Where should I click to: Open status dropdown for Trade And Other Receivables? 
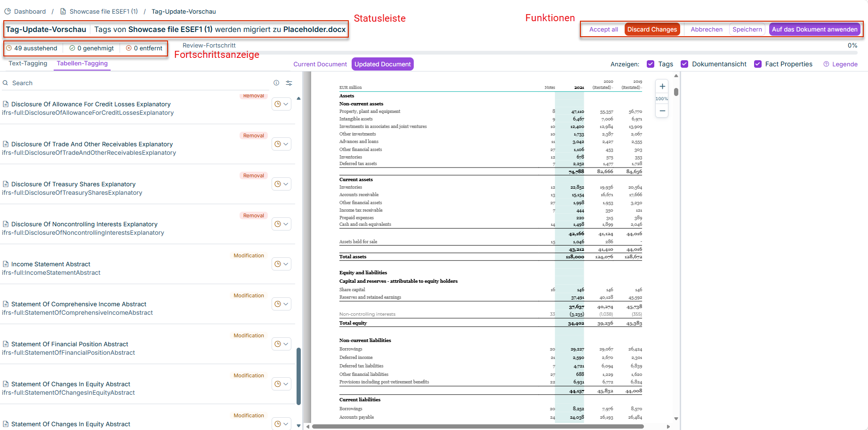coord(281,144)
